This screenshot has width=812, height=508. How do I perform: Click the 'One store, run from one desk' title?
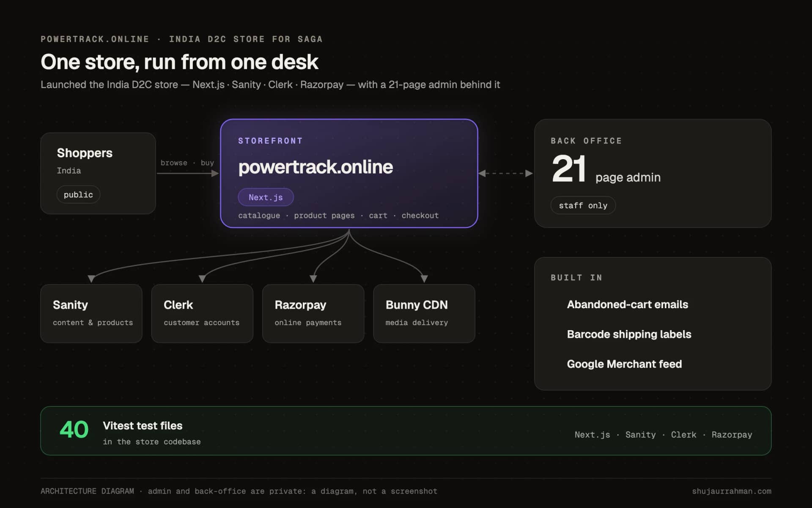[179, 62]
